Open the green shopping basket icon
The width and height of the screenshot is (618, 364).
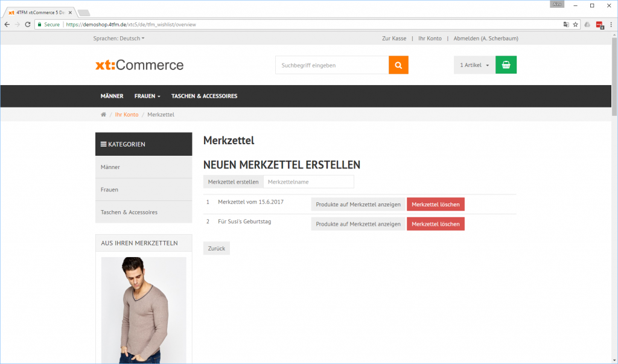click(x=506, y=65)
